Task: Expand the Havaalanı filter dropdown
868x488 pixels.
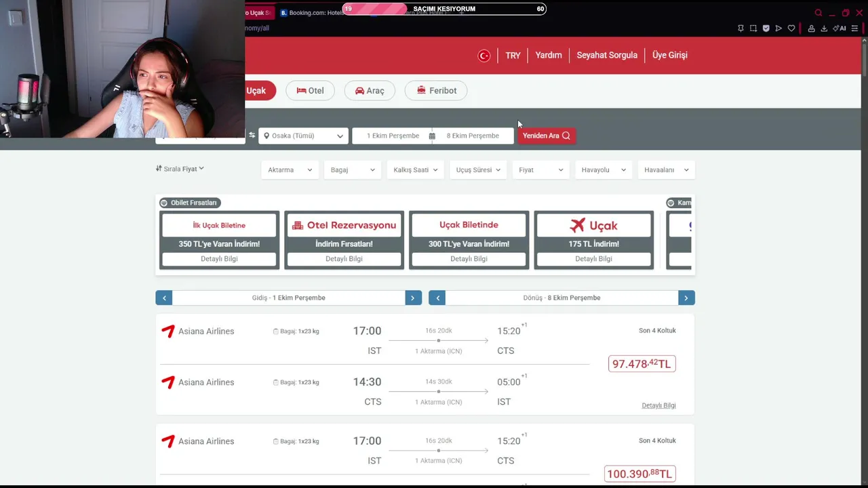Action: click(x=667, y=170)
